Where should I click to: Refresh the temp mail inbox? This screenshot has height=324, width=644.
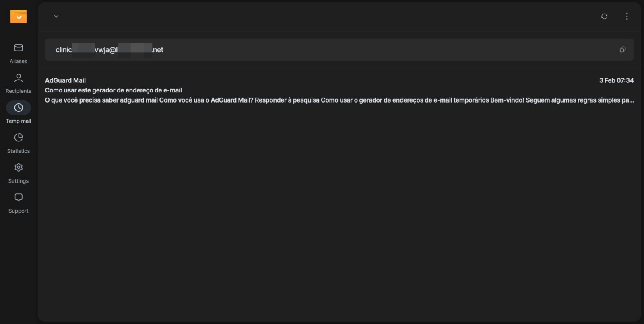click(x=604, y=16)
